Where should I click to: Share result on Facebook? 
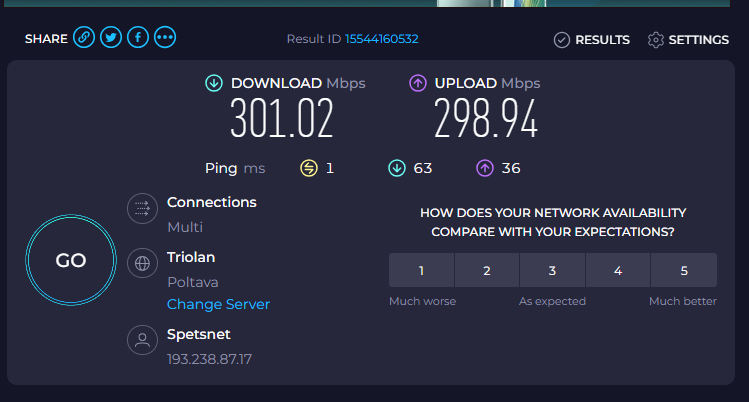click(x=138, y=37)
